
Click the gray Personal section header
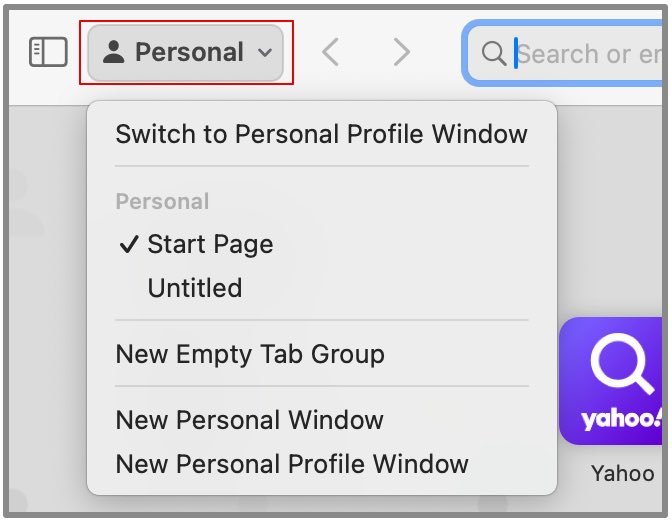point(162,202)
